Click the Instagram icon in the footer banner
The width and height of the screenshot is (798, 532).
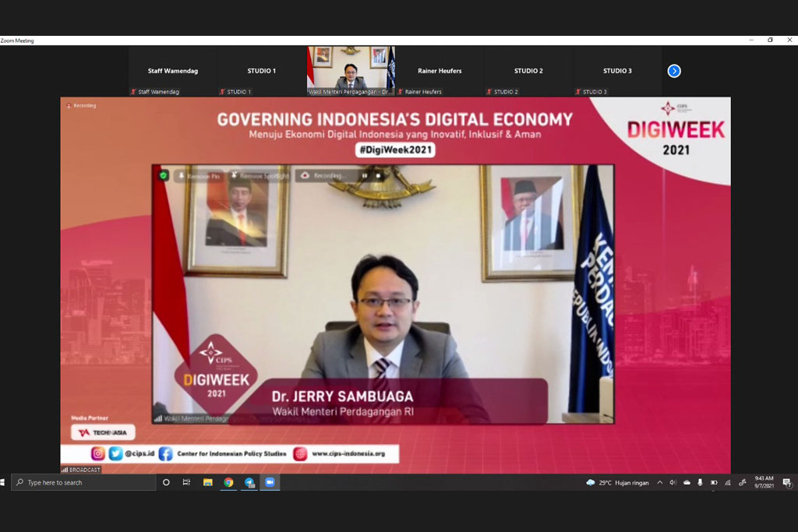tap(98, 453)
